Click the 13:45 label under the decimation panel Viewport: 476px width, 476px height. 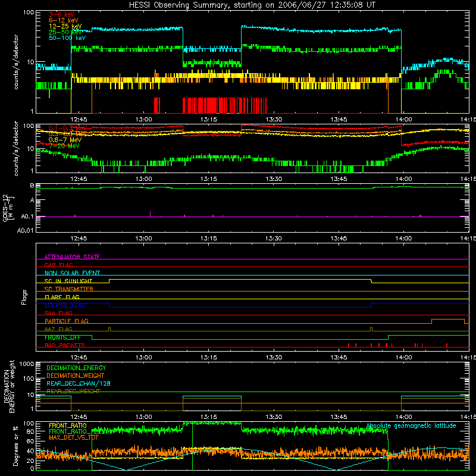(339, 417)
